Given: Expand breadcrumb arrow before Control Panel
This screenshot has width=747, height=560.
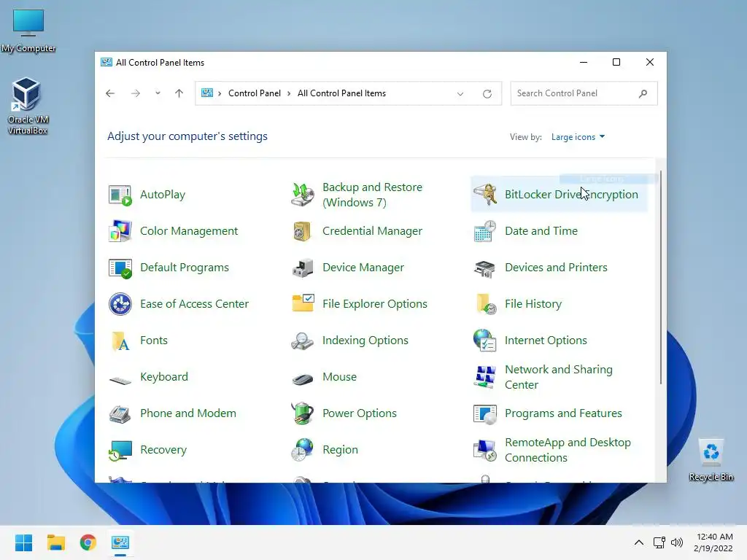Looking at the screenshot, I should (x=220, y=94).
